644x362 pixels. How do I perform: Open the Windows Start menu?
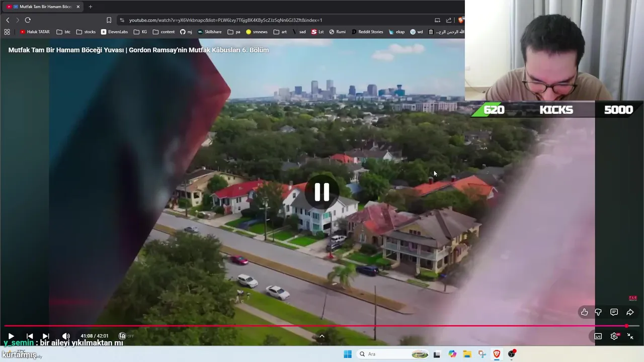pyautogui.click(x=348, y=354)
